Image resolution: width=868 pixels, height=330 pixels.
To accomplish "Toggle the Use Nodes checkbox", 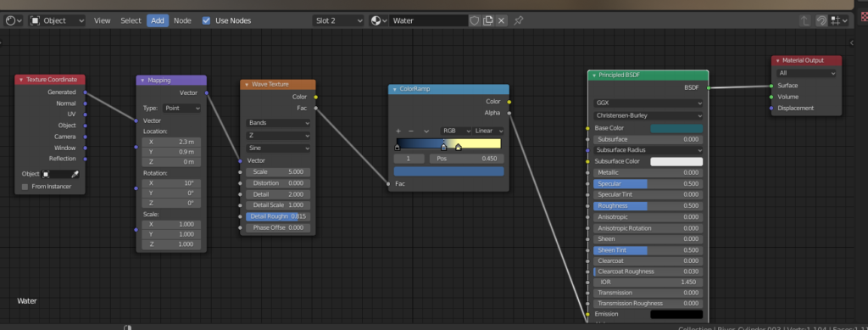I will pyautogui.click(x=207, y=20).
